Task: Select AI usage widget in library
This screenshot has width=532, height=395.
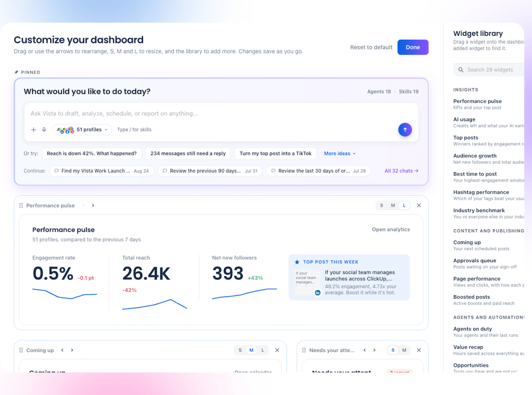Action: [488, 122]
